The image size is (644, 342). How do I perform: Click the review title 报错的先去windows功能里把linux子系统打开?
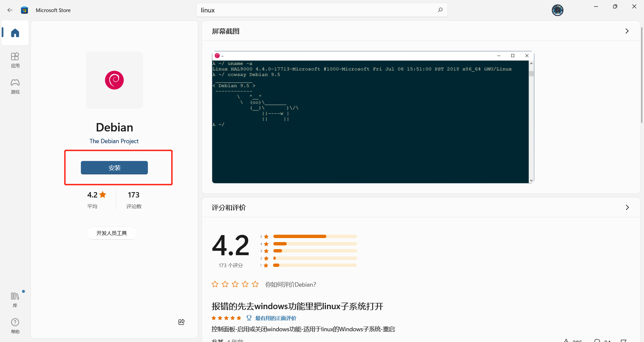(297, 306)
